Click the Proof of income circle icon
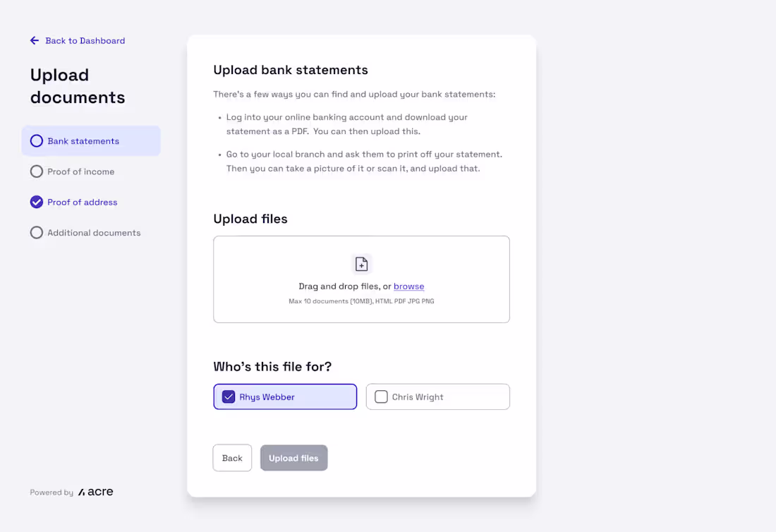776x532 pixels. point(37,171)
